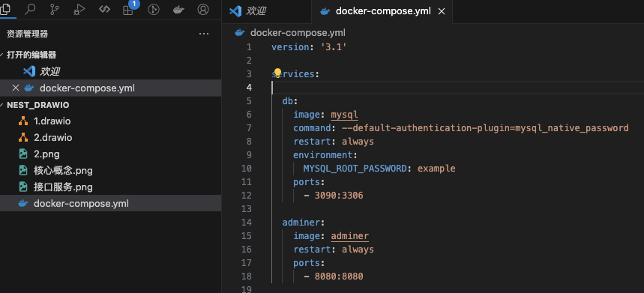Click the lightbulb code action icon
This screenshot has height=293, width=644.
tap(277, 73)
